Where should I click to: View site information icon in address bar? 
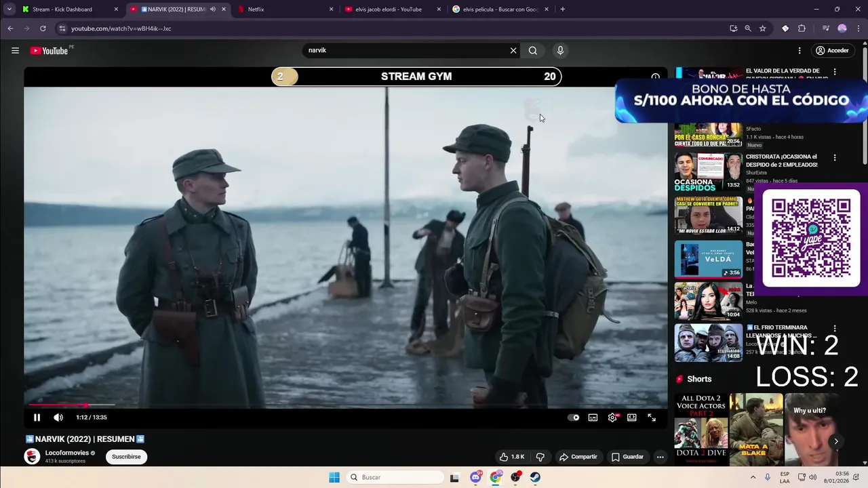[x=62, y=28]
